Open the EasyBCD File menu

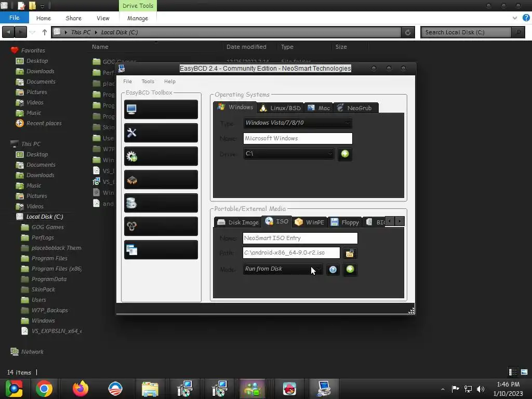pyautogui.click(x=128, y=82)
